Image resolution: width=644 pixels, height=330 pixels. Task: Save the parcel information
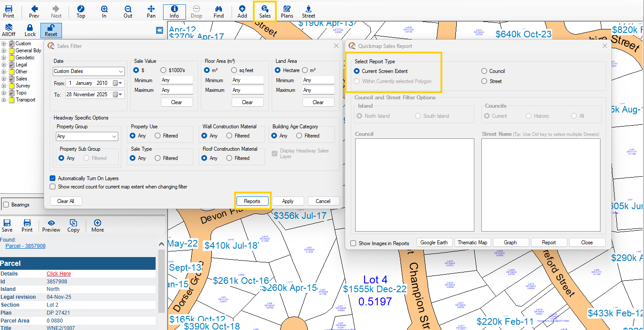[x=7, y=225]
